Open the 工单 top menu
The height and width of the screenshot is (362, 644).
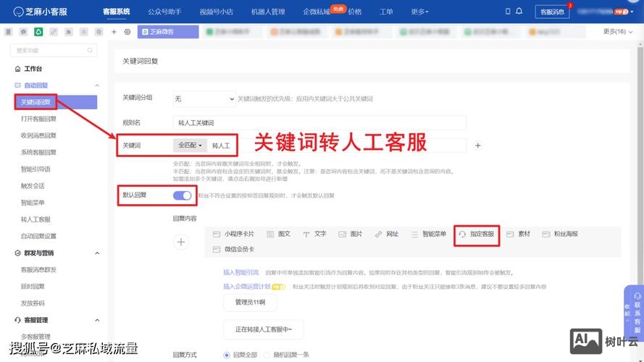(x=385, y=12)
